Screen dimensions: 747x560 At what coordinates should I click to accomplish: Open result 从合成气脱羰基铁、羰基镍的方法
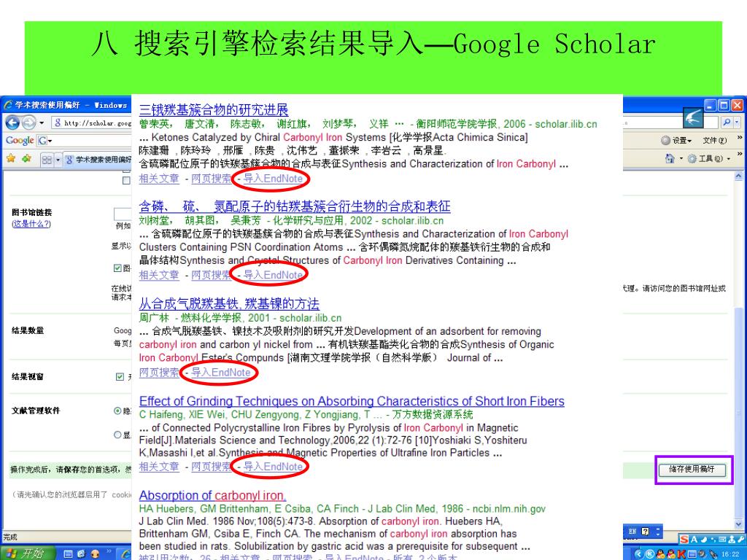click(x=229, y=304)
